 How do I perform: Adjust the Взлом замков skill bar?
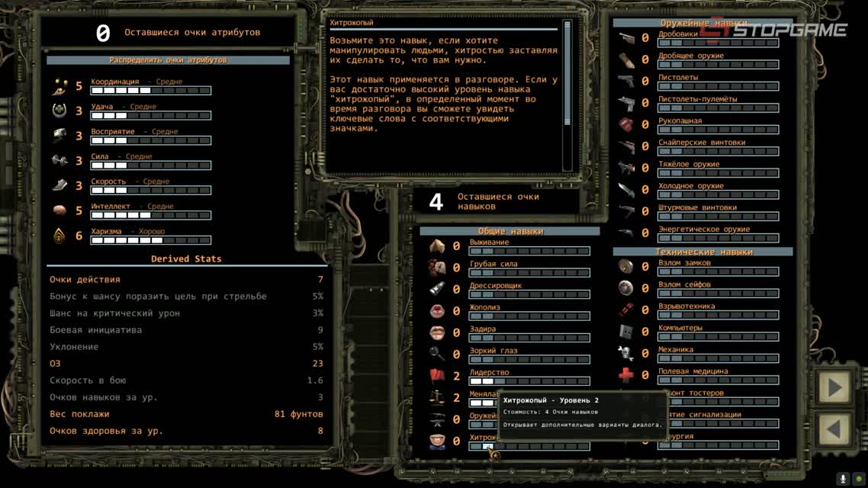click(719, 271)
